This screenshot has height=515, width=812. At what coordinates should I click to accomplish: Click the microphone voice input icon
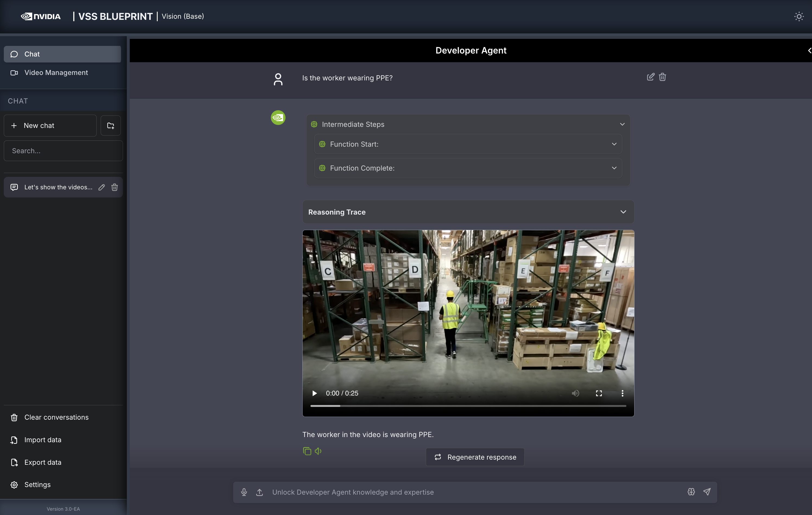coord(244,492)
